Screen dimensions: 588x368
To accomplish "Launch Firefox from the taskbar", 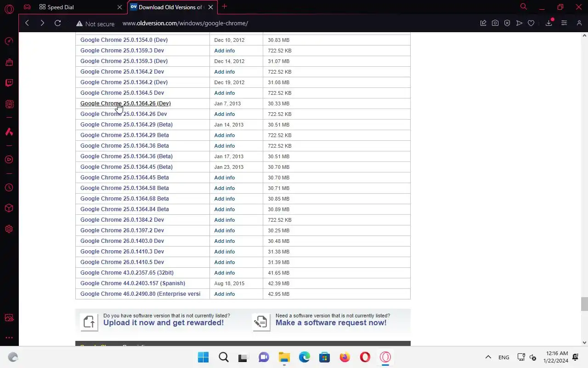I will point(345,357).
